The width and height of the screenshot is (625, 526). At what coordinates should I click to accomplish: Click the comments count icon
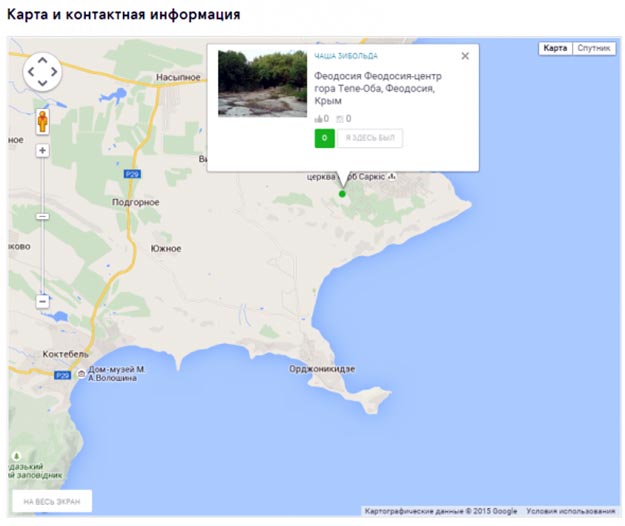340,119
